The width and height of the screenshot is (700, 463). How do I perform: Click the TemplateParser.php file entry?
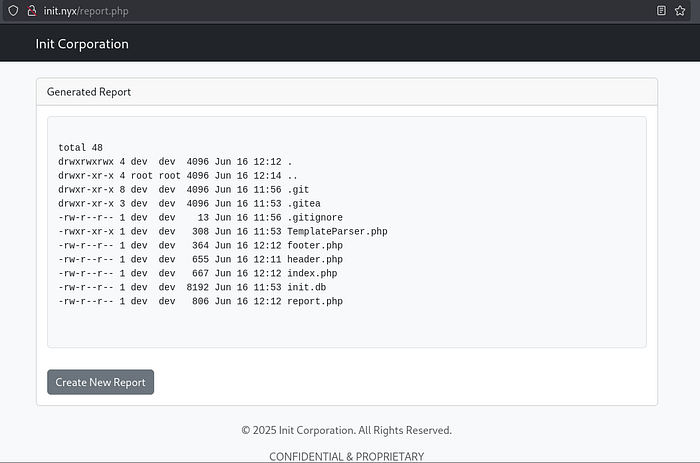point(336,231)
